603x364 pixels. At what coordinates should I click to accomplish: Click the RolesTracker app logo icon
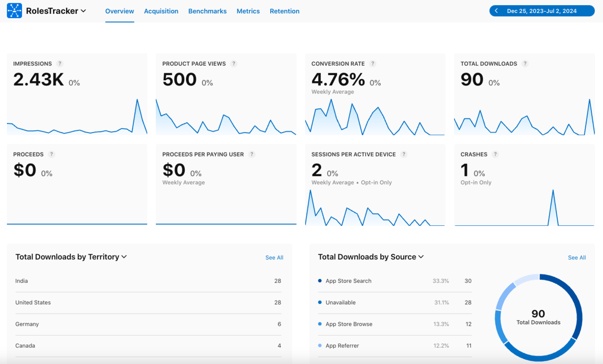point(14,11)
